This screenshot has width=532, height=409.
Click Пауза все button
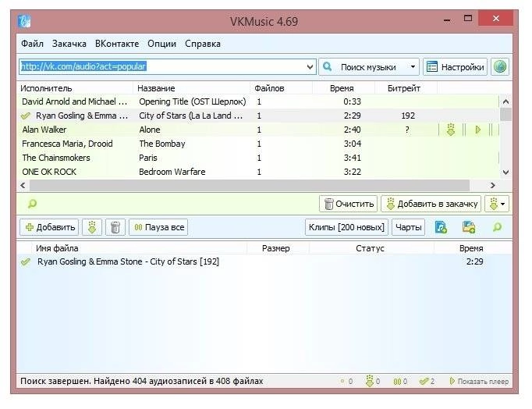(158, 227)
